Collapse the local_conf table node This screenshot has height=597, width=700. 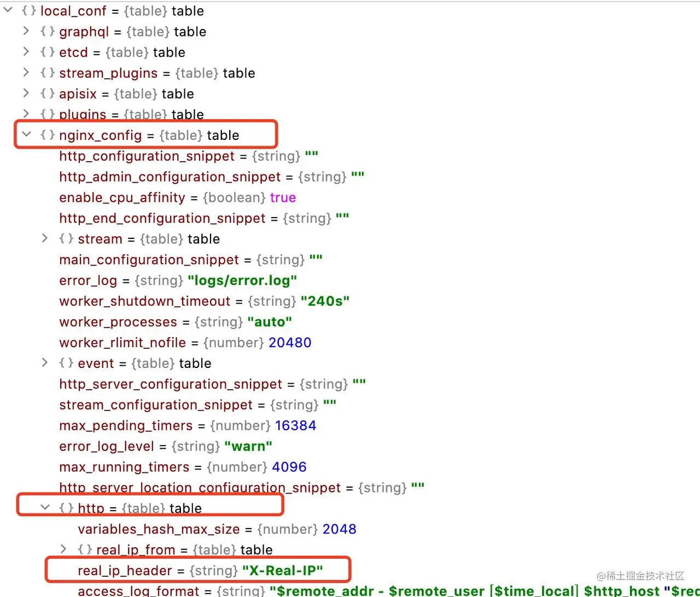click(8, 10)
